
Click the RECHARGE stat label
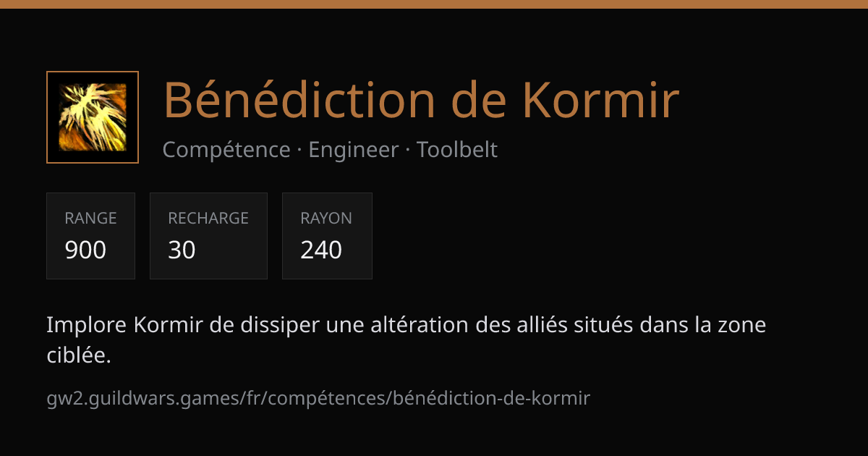click(208, 218)
